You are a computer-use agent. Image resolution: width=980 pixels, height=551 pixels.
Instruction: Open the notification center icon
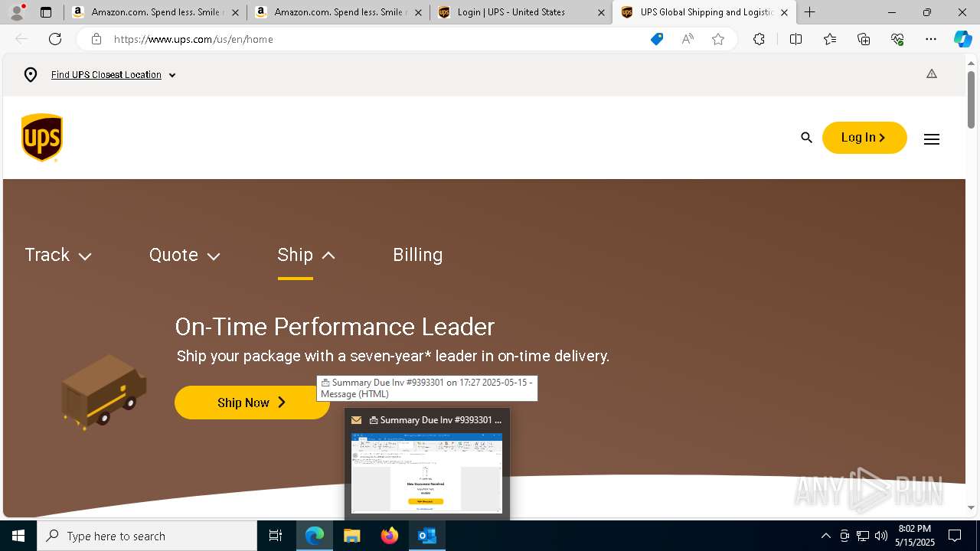coord(955,536)
